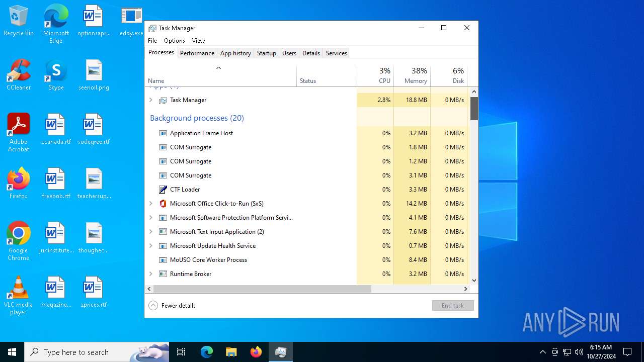Sort processes by CPU usage
Image resolution: width=644 pixels, height=362 pixels.
[x=375, y=76]
